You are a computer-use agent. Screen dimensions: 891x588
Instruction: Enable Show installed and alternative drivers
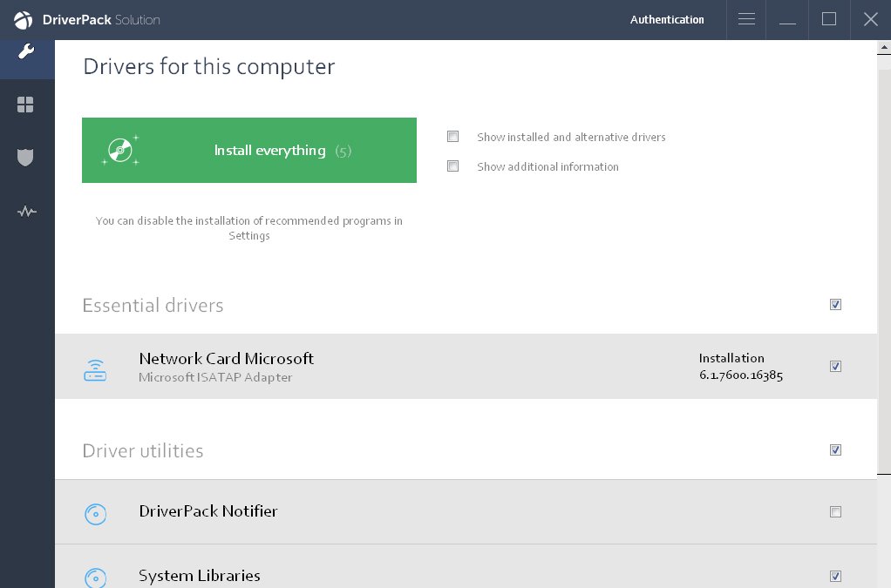452,136
